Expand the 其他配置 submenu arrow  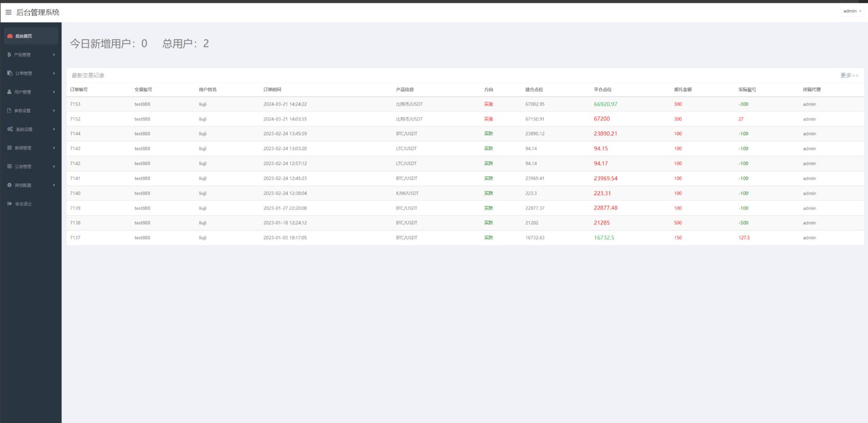coord(54,185)
